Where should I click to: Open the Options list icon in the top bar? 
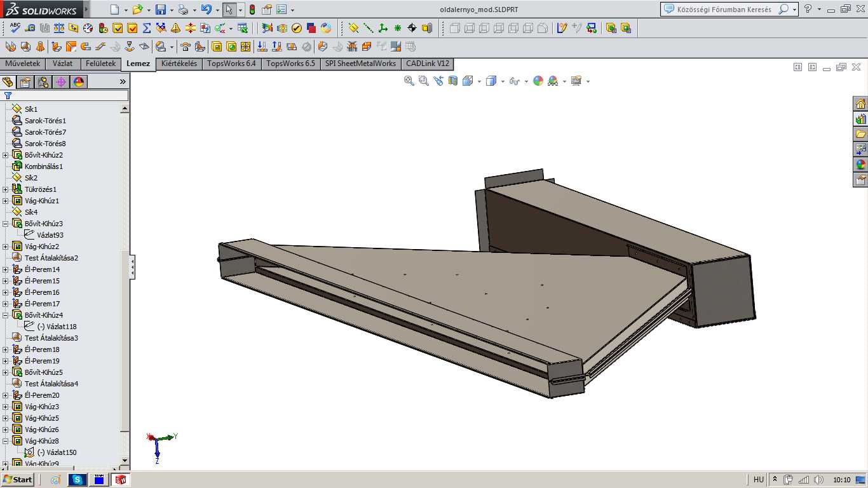coord(281,10)
